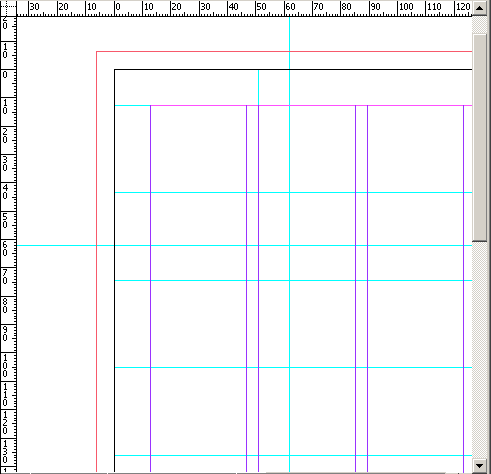Click the 100 mark on horizontal ruler
The width and height of the screenshot is (491, 474).
406,7
